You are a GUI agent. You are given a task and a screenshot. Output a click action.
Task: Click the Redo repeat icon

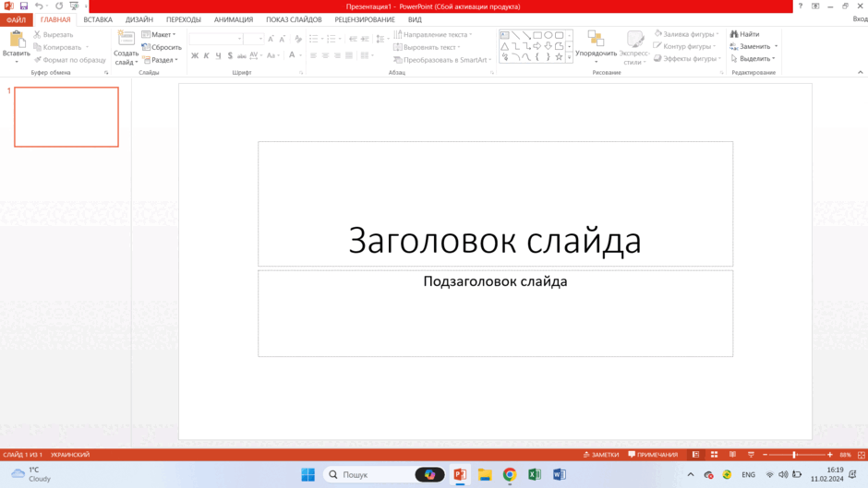pyautogui.click(x=59, y=6)
